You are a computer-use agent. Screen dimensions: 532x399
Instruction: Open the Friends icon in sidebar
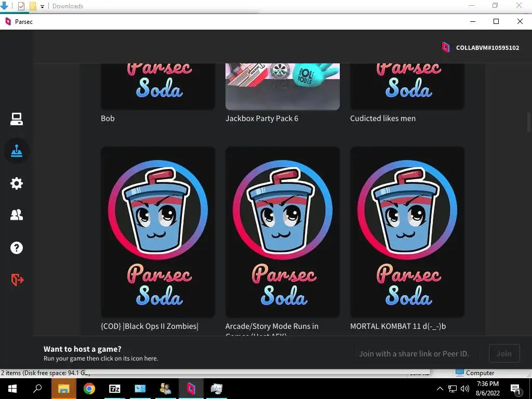16,215
